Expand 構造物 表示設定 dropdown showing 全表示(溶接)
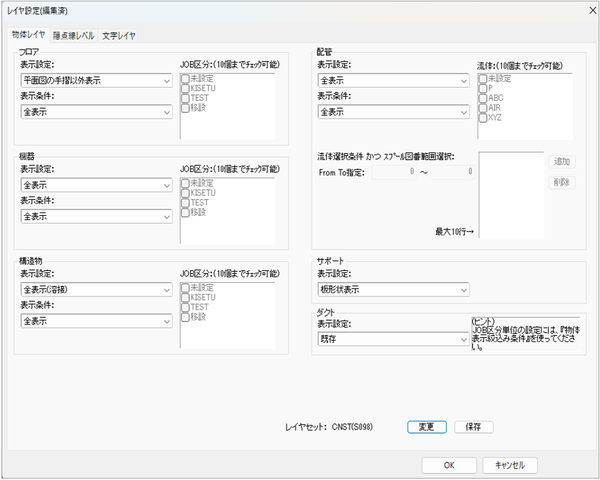Screen dimensions: 600x480 coord(96,289)
